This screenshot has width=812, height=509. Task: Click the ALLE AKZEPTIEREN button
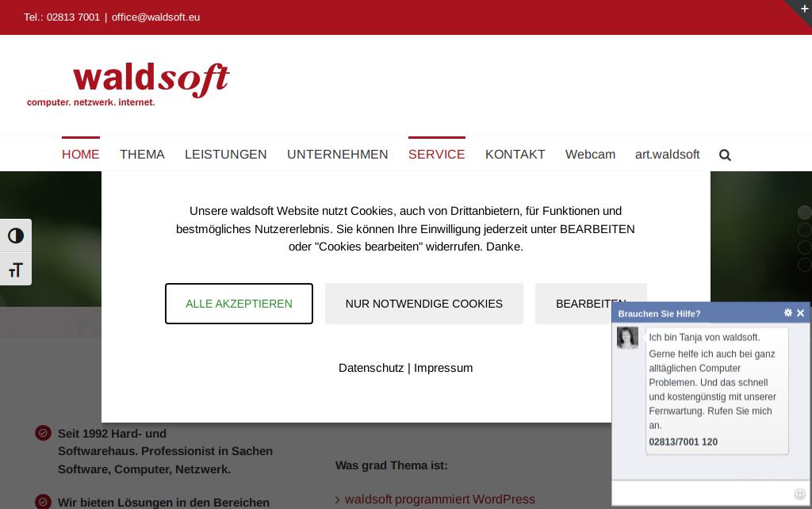[x=239, y=304]
